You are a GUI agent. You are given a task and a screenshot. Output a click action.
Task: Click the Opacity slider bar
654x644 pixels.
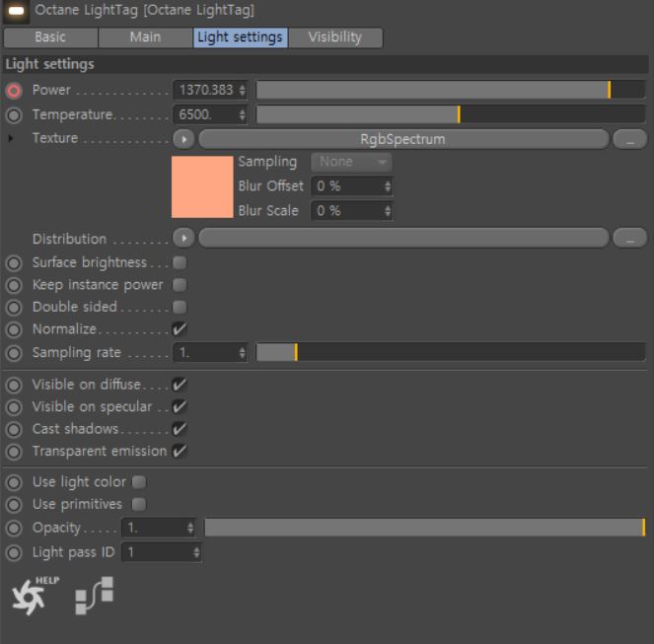point(424,528)
